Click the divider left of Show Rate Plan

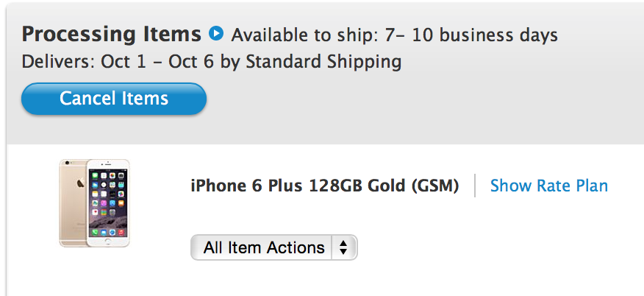pyautogui.click(x=475, y=186)
